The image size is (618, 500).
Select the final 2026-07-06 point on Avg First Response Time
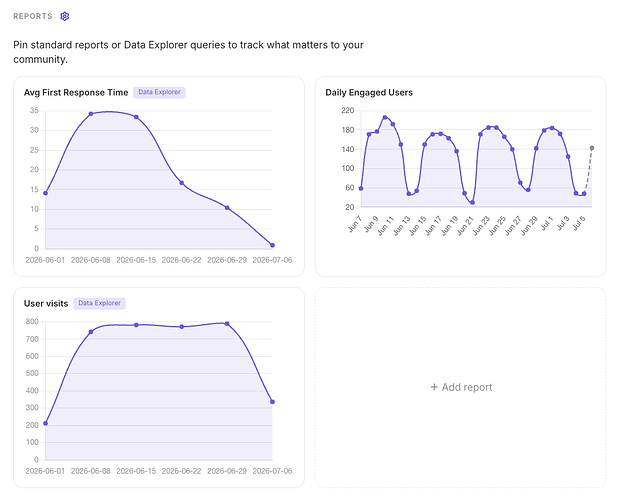coord(272,245)
